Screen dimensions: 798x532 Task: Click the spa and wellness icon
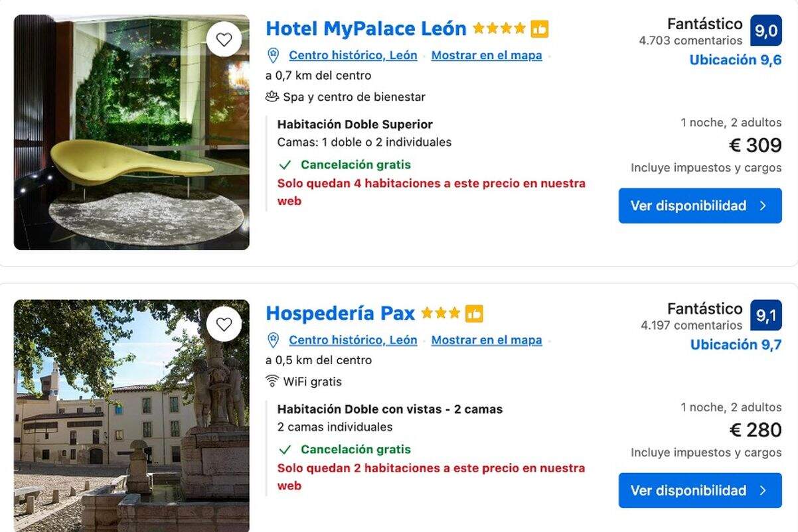272,96
